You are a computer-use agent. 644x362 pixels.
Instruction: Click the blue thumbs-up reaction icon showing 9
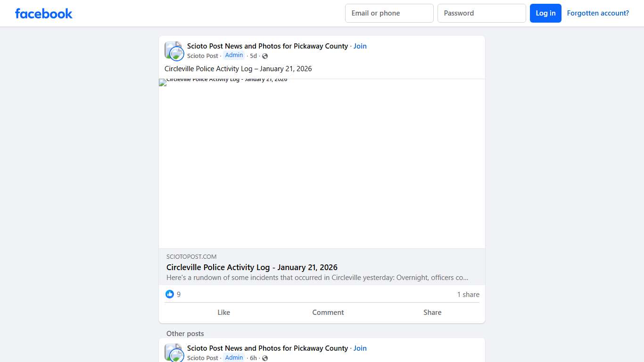[170, 294]
